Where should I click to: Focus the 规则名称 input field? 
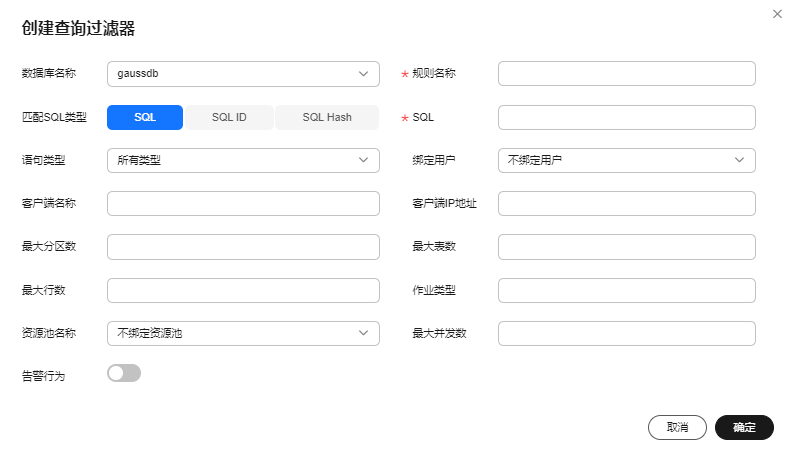(626, 74)
